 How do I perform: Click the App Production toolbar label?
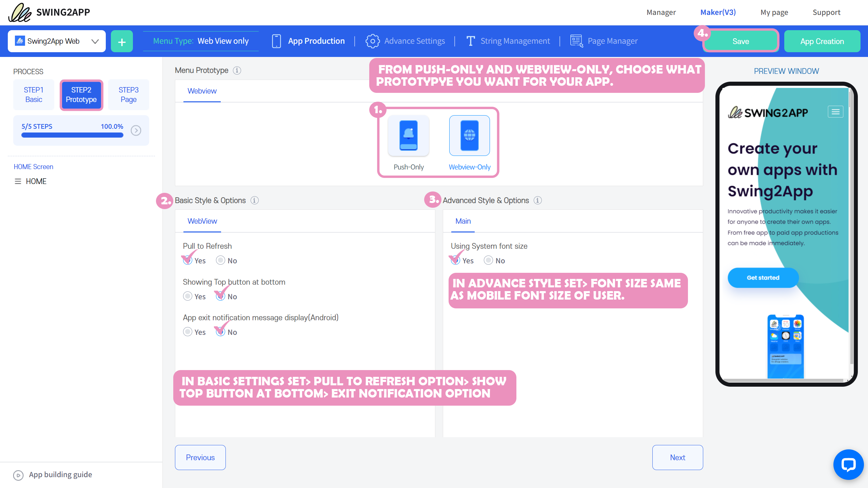(x=316, y=41)
